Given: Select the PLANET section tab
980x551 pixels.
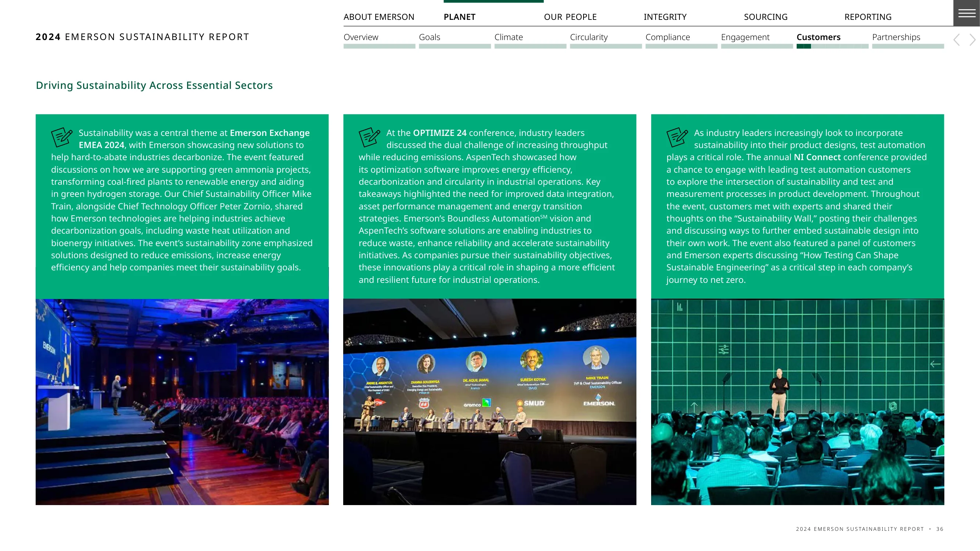Looking at the screenshot, I should (460, 17).
